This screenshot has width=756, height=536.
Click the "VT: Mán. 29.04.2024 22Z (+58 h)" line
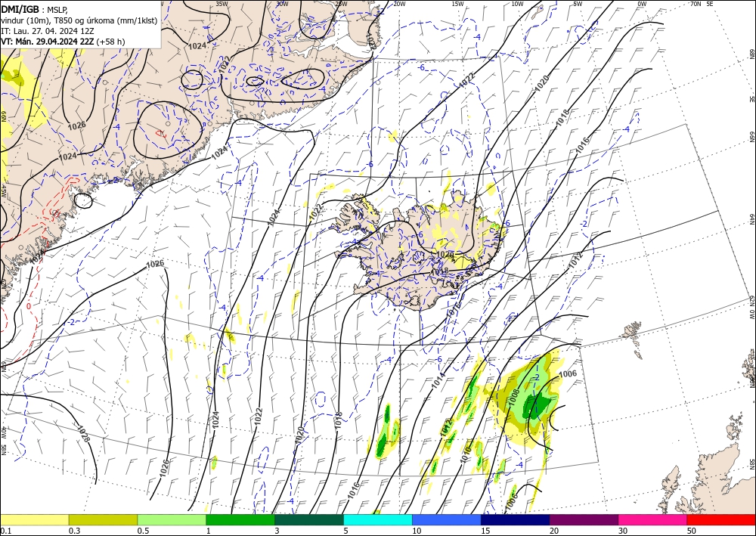(x=63, y=42)
